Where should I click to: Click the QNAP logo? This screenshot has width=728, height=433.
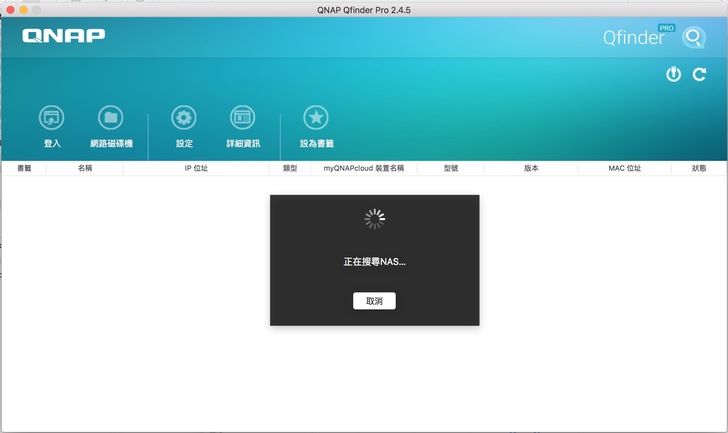[x=64, y=37]
